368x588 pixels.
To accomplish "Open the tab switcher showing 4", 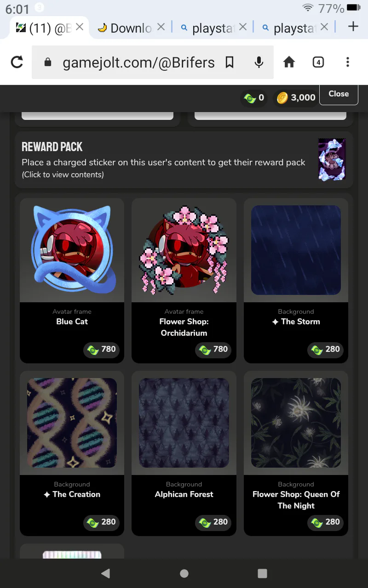I will 318,62.
